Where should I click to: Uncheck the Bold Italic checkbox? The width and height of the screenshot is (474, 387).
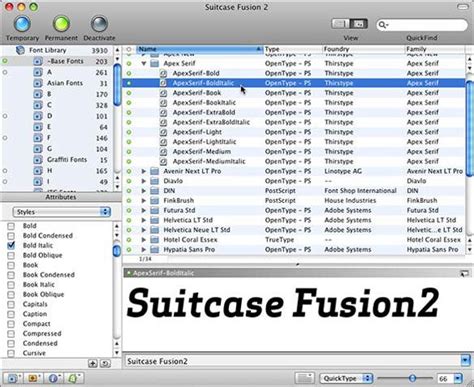(11, 245)
